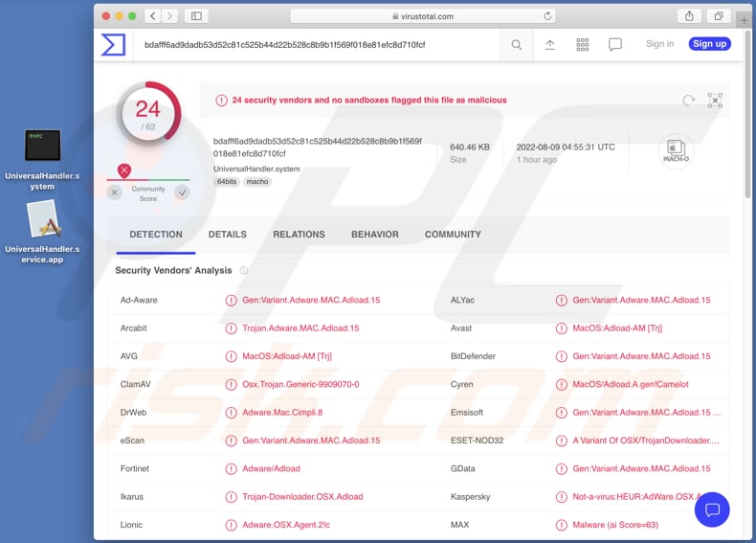Show Safari tab overview

tap(719, 16)
